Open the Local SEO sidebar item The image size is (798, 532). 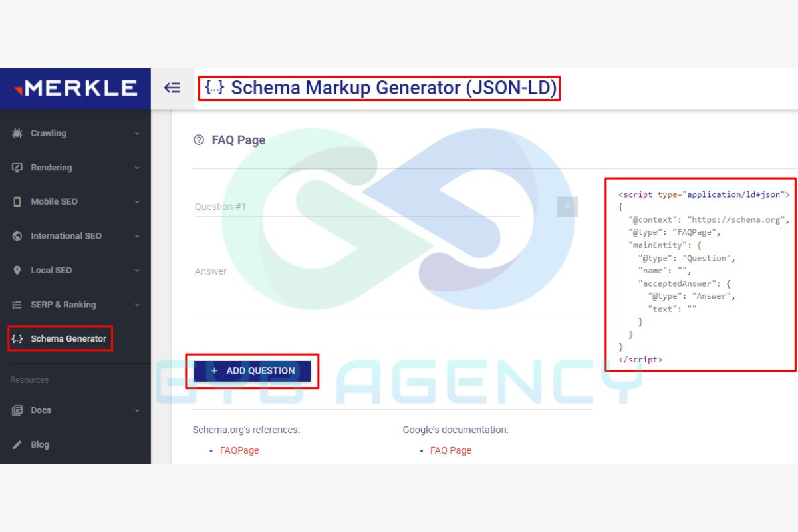tap(75, 270)
